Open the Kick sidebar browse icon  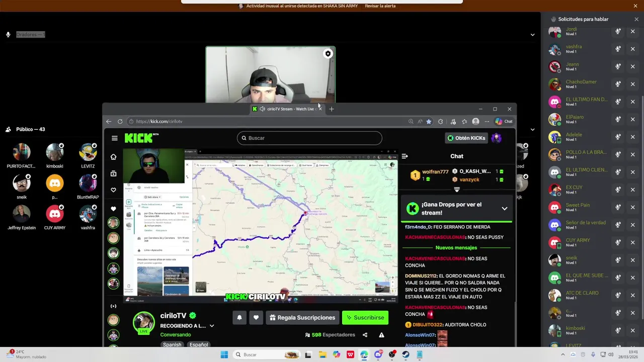pos(113,173)
